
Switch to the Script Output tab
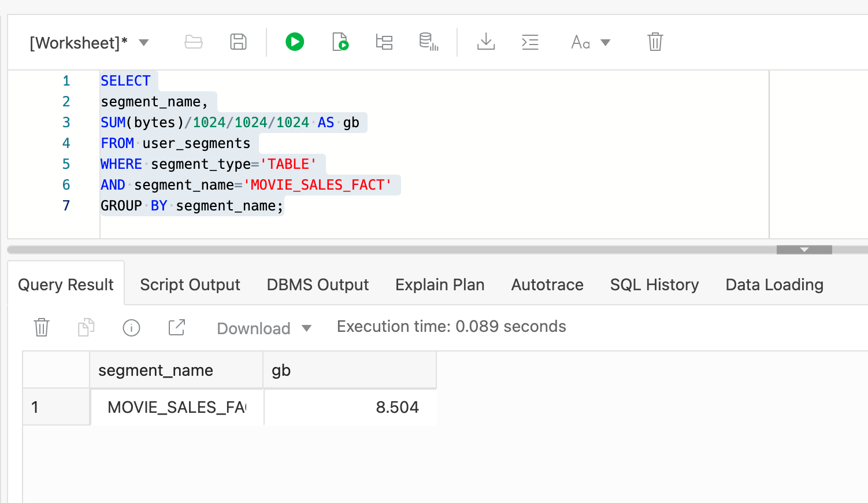(x=190, y=284)
